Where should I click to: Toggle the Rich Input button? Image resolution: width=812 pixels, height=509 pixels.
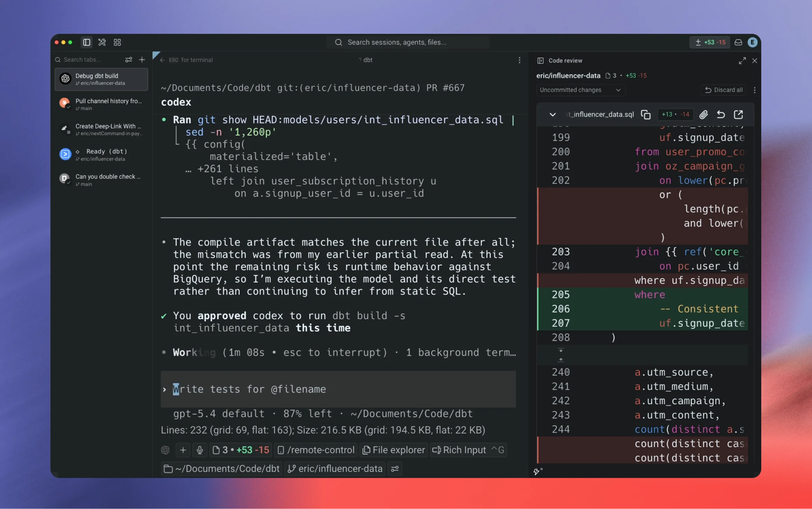point(468,450)
